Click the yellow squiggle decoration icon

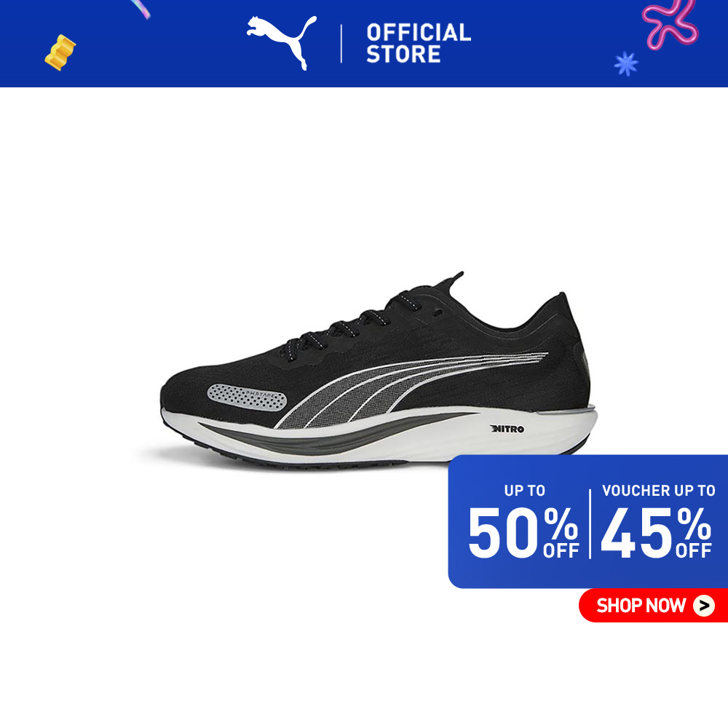point(60,52)
